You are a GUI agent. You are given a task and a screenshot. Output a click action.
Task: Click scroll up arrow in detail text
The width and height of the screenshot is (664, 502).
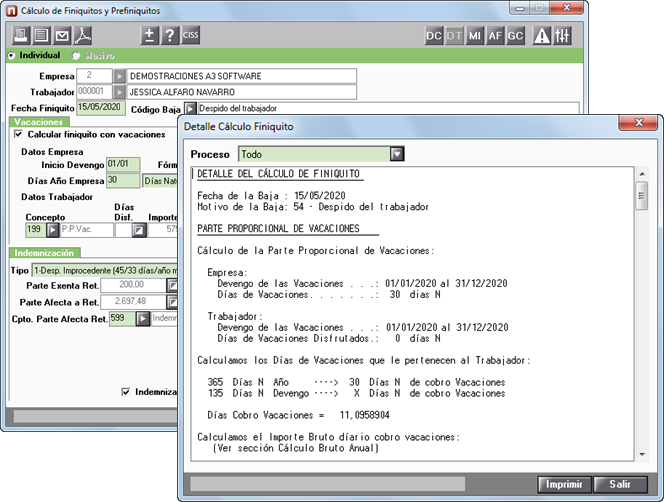642,174
